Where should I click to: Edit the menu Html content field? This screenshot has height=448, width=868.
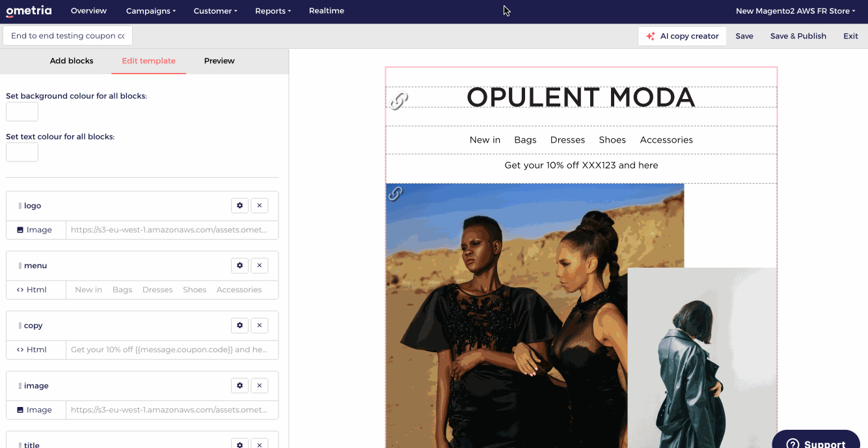coord(172,290)
